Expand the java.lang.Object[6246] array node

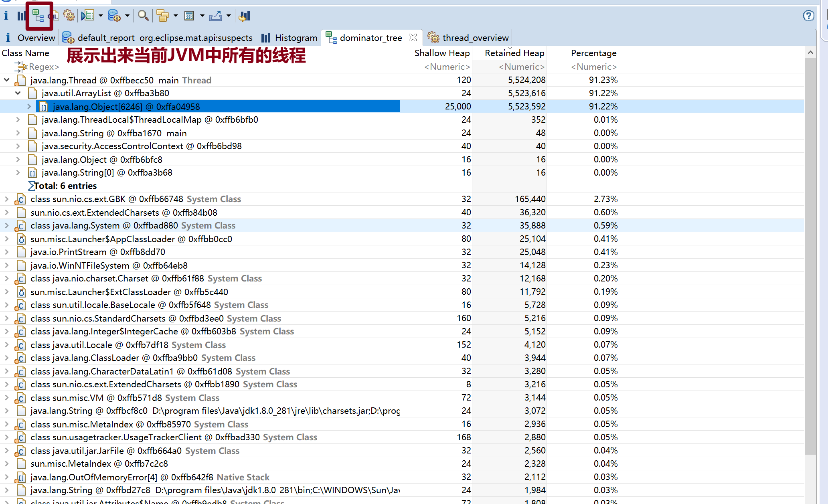(x=29, y=107)
